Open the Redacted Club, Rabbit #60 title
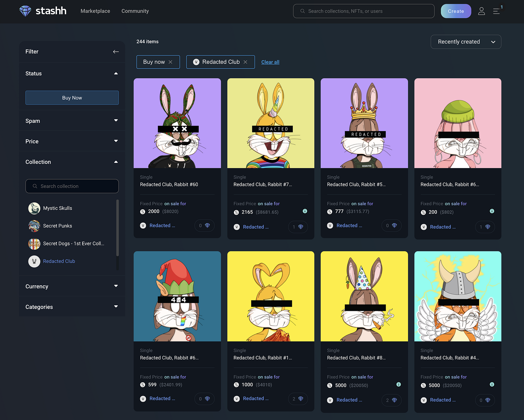The image size is (524, 420). 169,184
